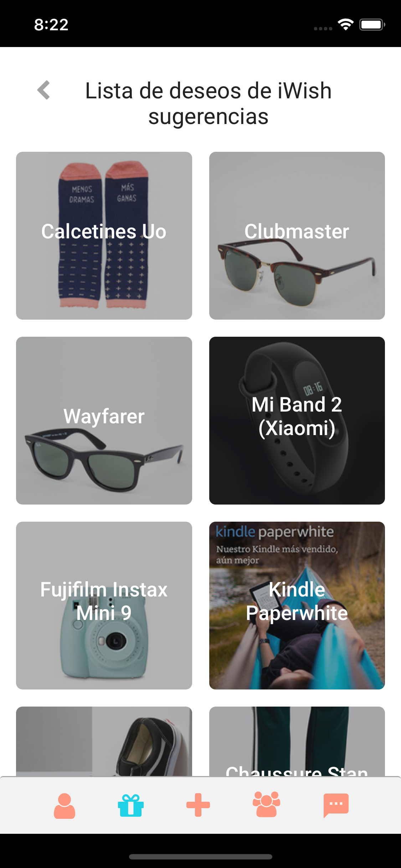
Task: Open the Mi Band 2 (Xiaomi) card
Action: point(297,420)
